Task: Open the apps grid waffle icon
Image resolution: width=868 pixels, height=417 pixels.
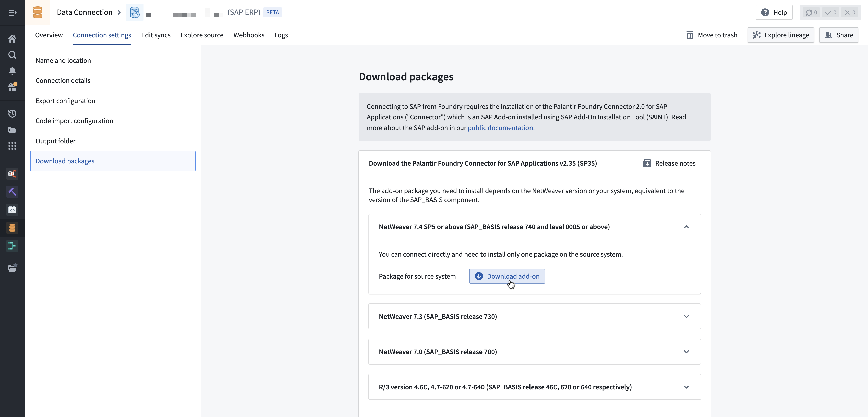Action: point(12,146)
